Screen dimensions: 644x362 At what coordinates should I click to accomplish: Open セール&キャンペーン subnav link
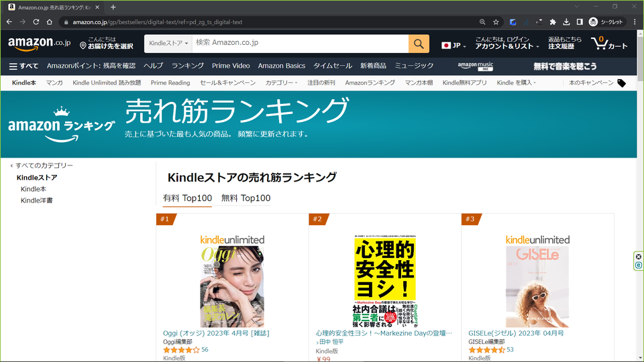click(227, 83)
